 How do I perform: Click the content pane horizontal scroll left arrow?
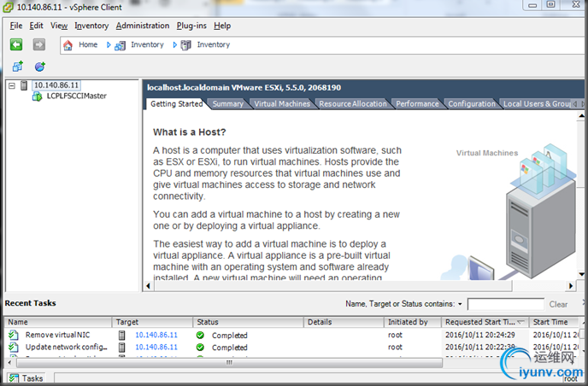coord(148,286)
